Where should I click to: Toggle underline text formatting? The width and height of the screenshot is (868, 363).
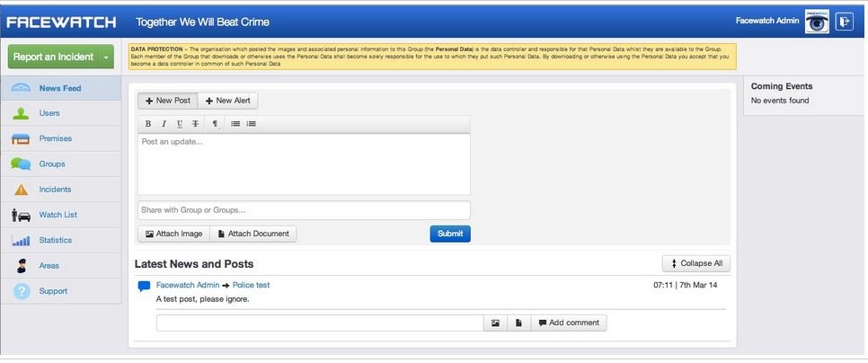pos(180,123)
